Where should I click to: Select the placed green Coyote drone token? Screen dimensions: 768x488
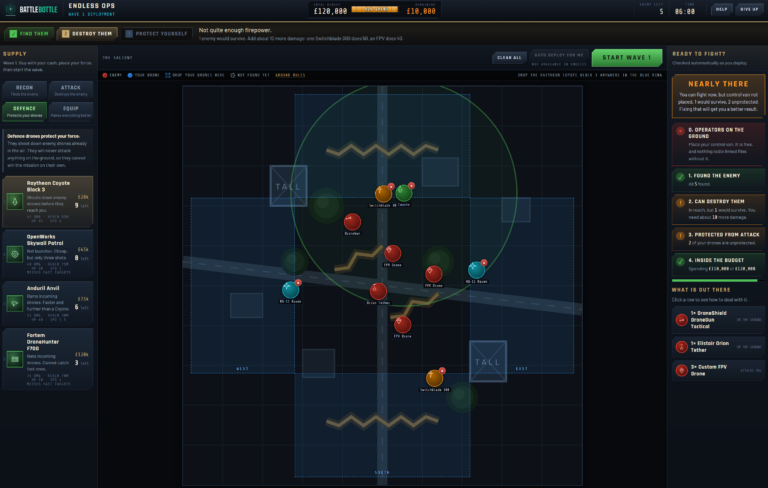tap(404, 193)
